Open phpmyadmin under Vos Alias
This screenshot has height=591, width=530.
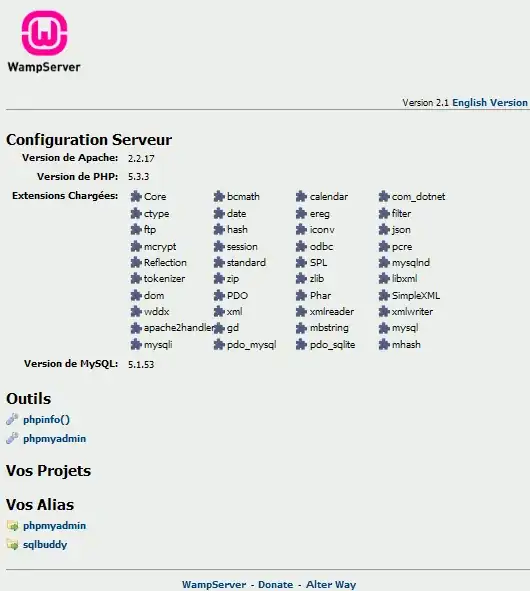pos(54,526)
